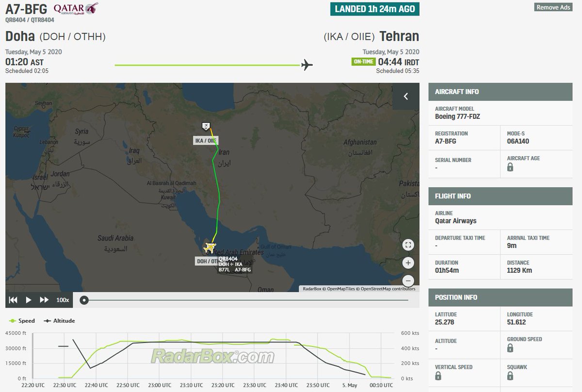Click the 01:20 AST departure time
The image size is (582, 392).
pos(24,62)
